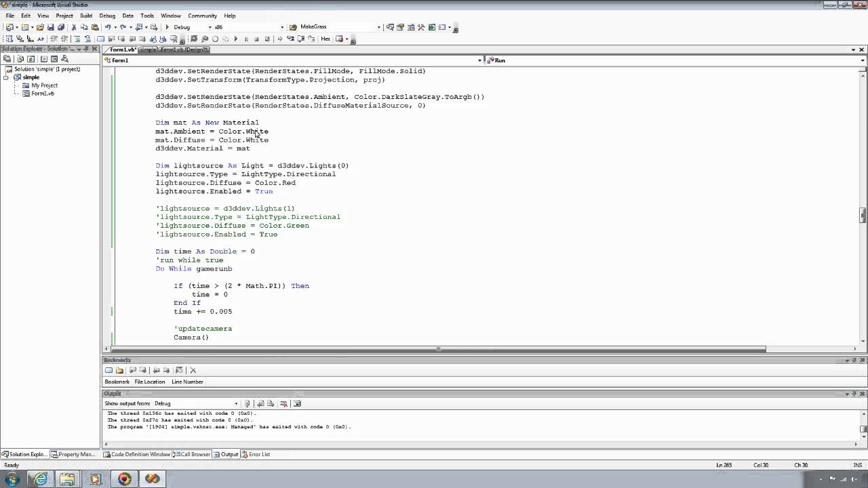868x488 pixels.
Task: Open Windows Start menu orb
Action: 13,479
